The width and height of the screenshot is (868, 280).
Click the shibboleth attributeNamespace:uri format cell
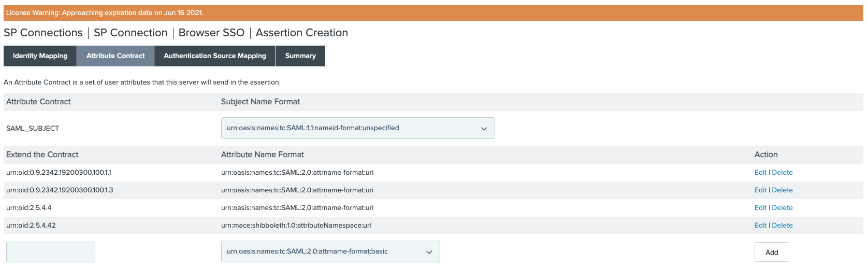(x=296, y=226)
